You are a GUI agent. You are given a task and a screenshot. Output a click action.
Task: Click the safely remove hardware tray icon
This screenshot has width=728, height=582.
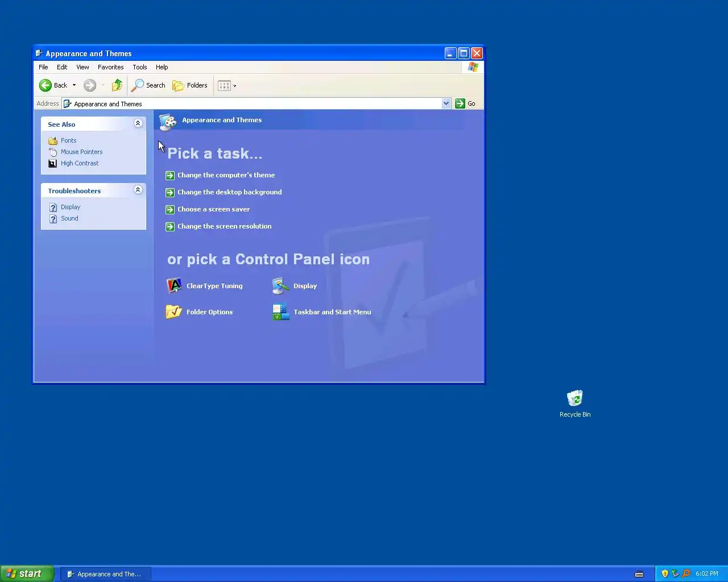tap(675, 573)
